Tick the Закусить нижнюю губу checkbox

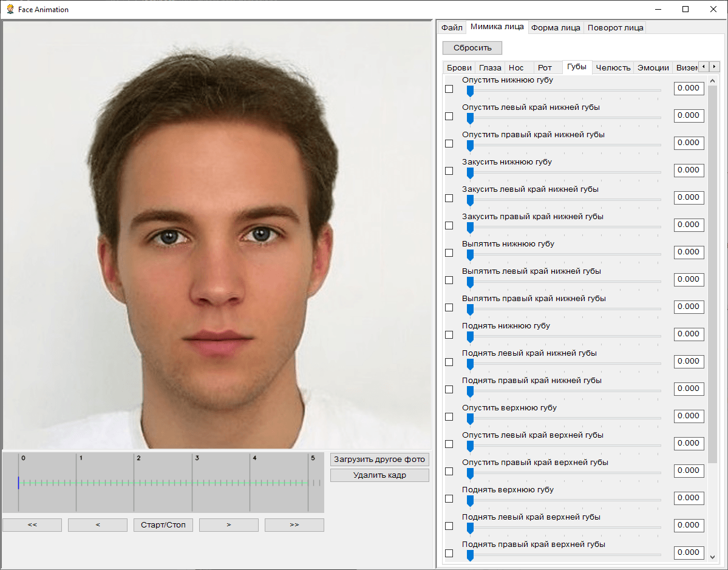[x=449, y=171]
